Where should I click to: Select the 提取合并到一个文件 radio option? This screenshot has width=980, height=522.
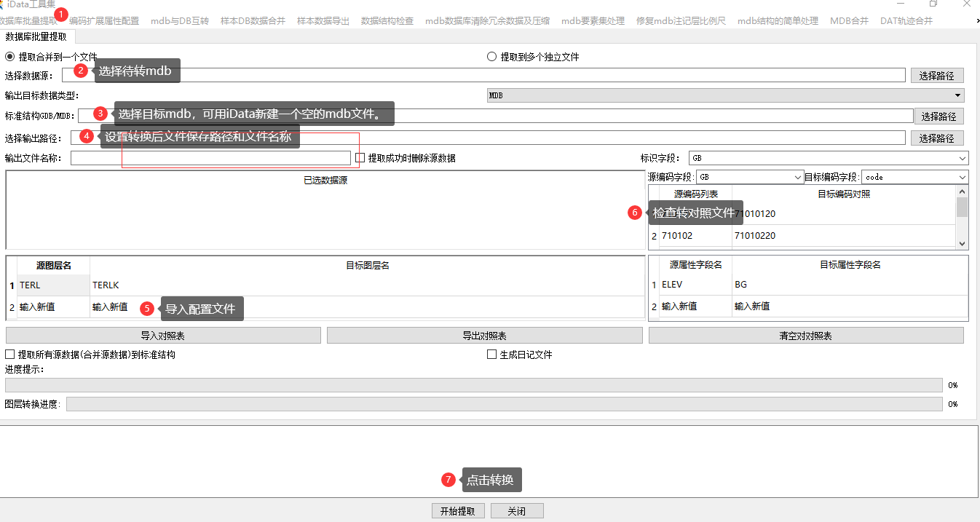click(9, 57)
